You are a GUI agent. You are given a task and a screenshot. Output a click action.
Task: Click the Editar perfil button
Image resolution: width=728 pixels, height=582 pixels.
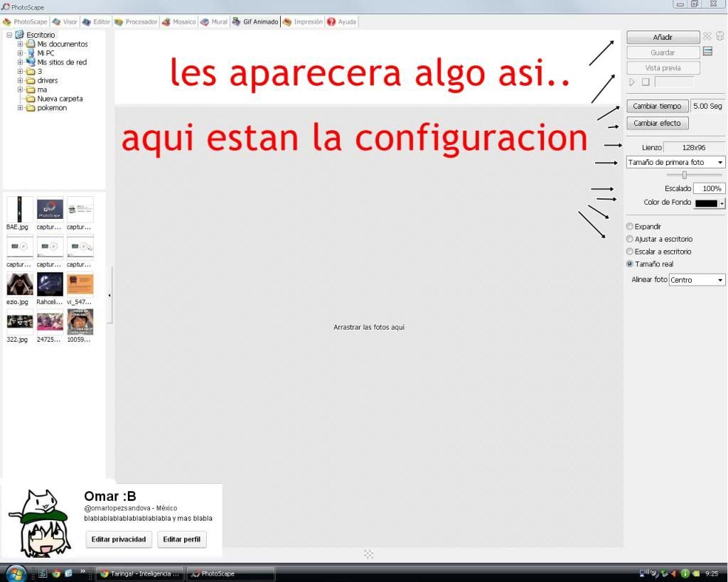[x=181, y=539]
